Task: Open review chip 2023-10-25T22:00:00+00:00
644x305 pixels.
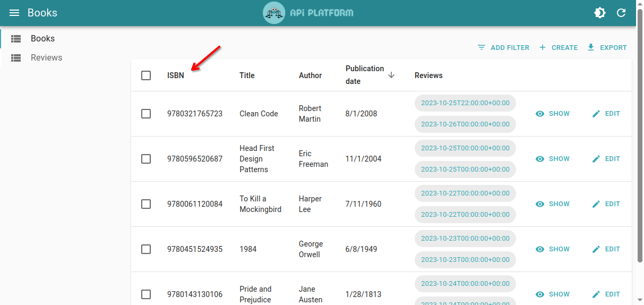Action: pos(465,103)
